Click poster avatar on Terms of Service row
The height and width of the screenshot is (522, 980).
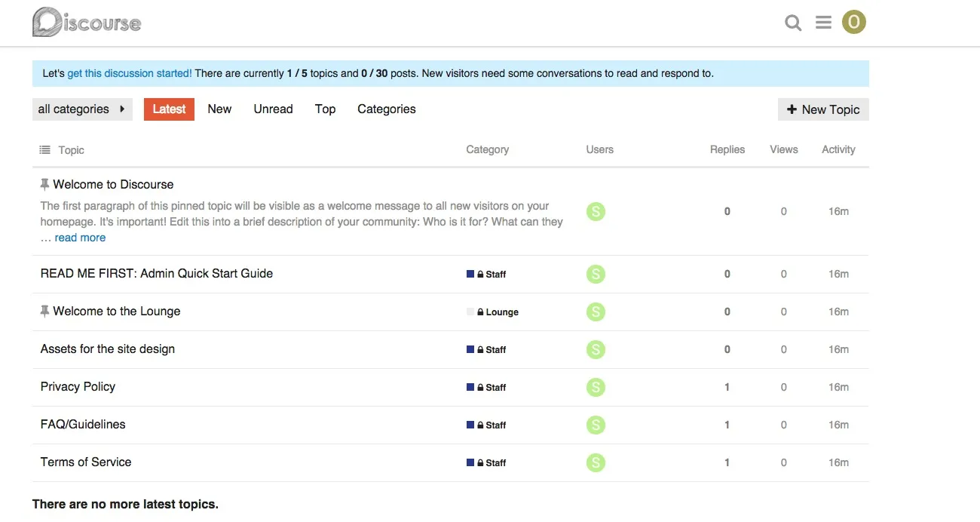tap(596, 462)
